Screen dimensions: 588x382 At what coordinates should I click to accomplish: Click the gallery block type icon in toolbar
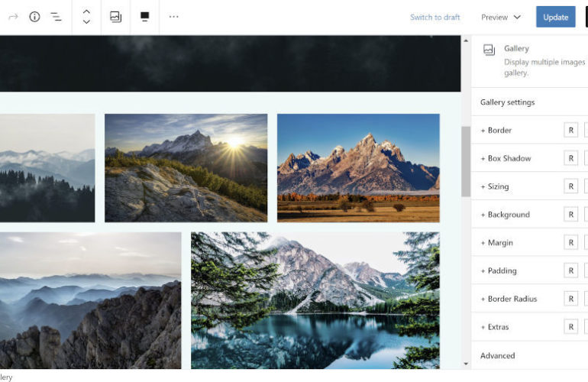[x=115, y=17]
